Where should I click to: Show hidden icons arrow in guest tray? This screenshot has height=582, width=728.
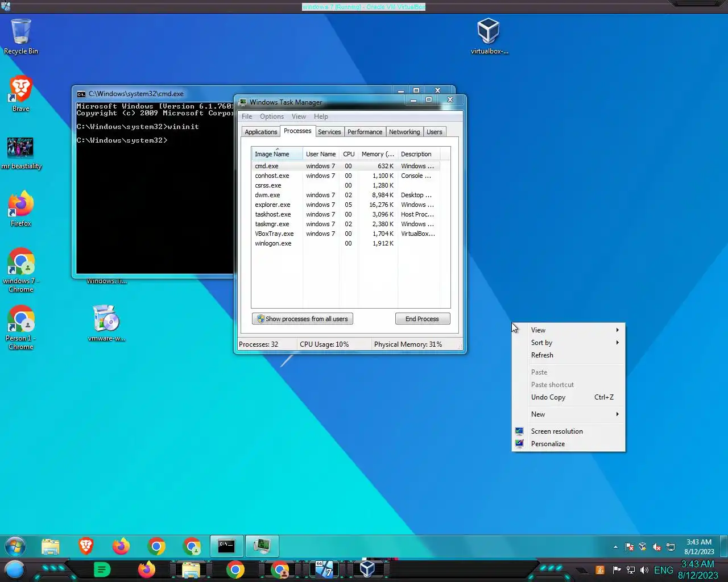[615, 547]
